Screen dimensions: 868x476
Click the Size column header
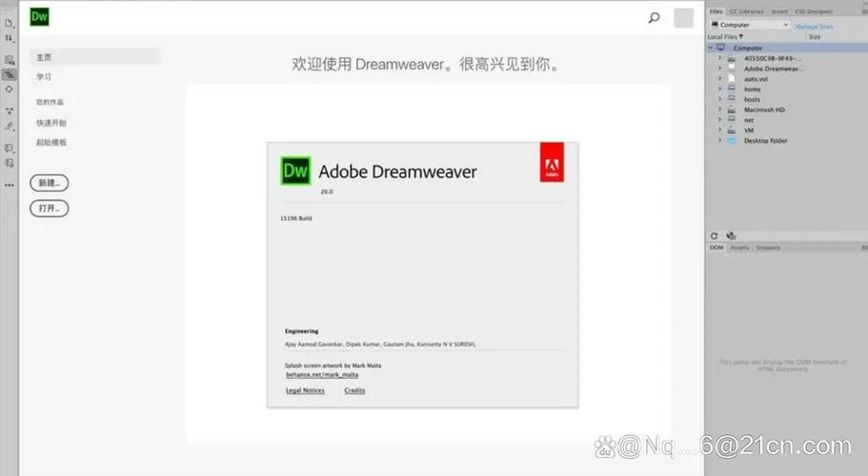click(815, 36)
